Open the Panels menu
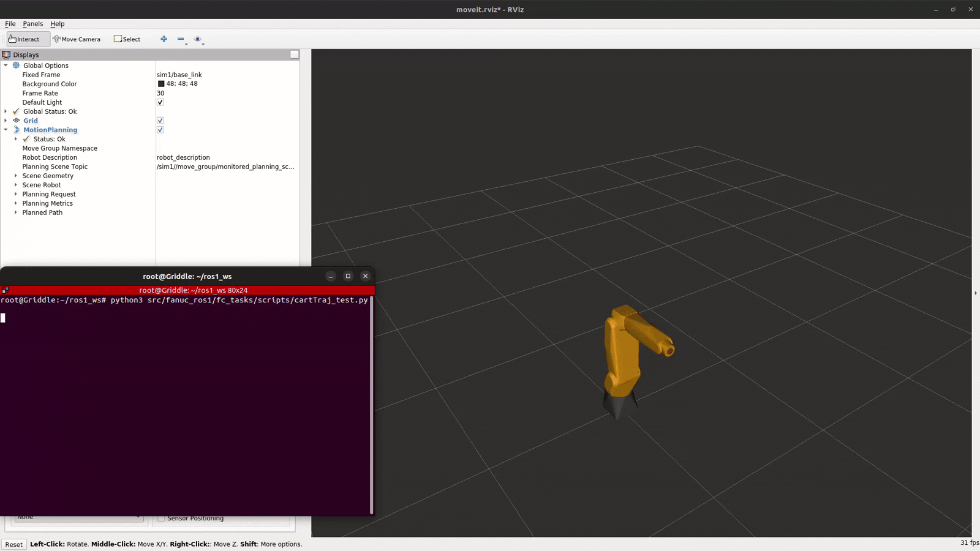Screen dimensions: 980x551 (33, 24)
